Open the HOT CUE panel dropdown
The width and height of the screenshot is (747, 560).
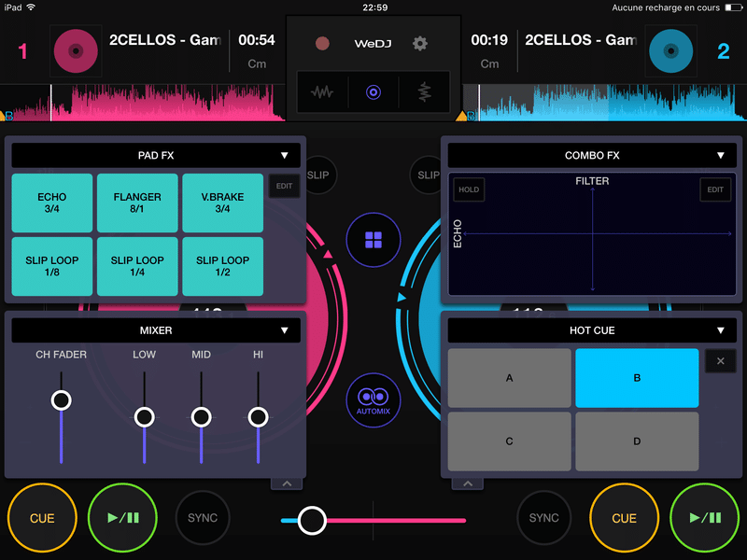592,330
